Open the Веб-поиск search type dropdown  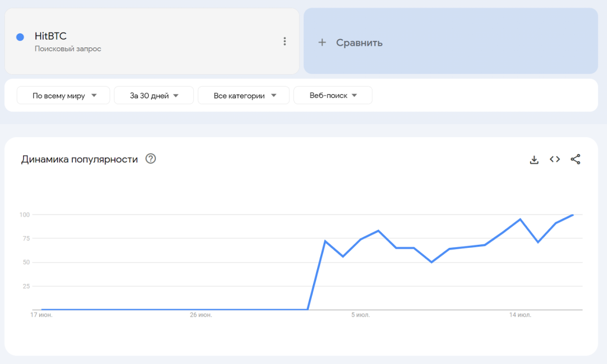[x=333, y=95]
